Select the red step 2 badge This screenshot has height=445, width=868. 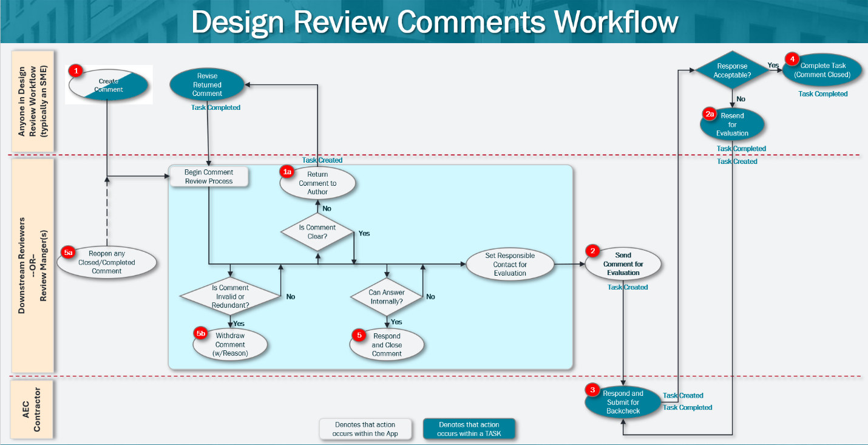[x=593, y=251]
